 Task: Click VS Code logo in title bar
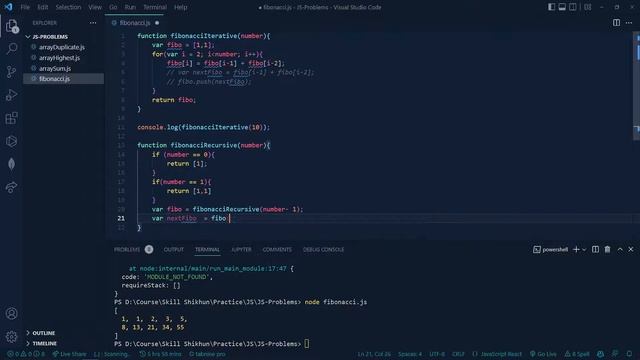9,7
